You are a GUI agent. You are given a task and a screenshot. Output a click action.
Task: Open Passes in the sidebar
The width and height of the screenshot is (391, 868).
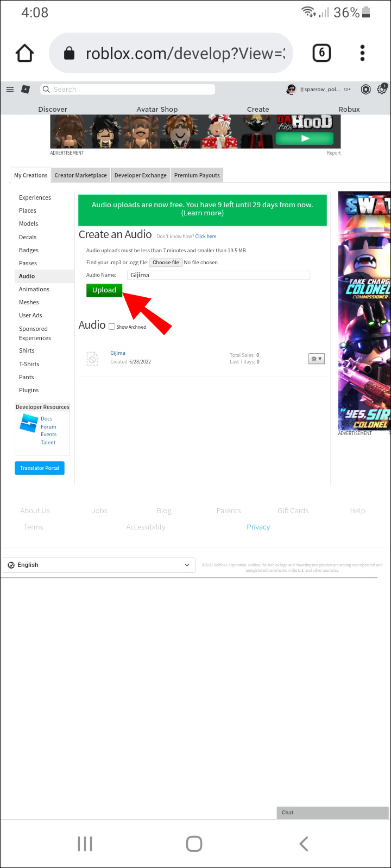28,263
